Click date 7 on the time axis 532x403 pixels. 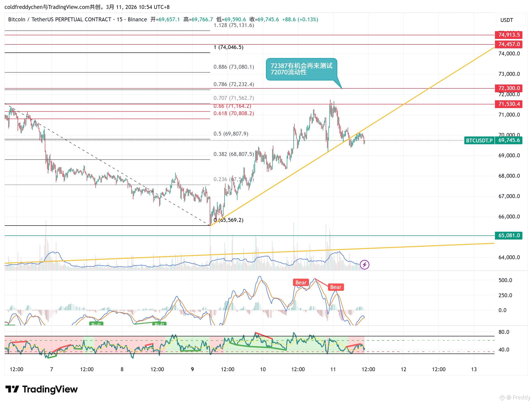(x=51, y=369)
